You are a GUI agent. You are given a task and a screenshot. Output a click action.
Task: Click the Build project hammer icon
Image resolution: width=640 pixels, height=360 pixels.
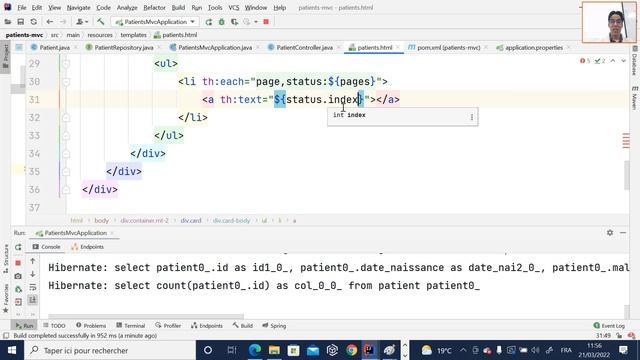pyautogui.click(x=100, y=22)
